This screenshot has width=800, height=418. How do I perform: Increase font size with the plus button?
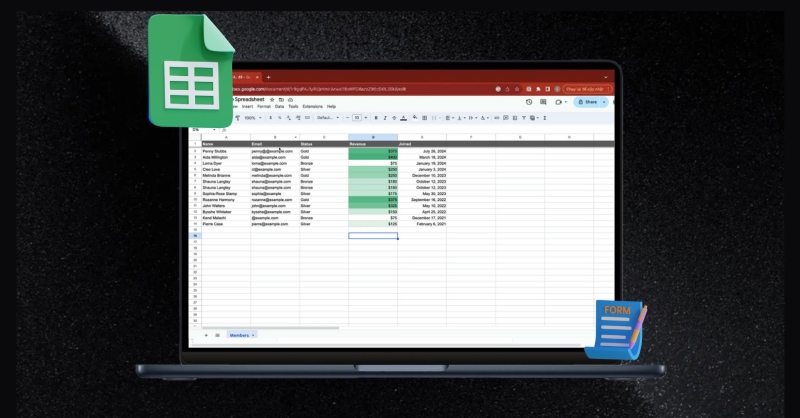point(366,118)
